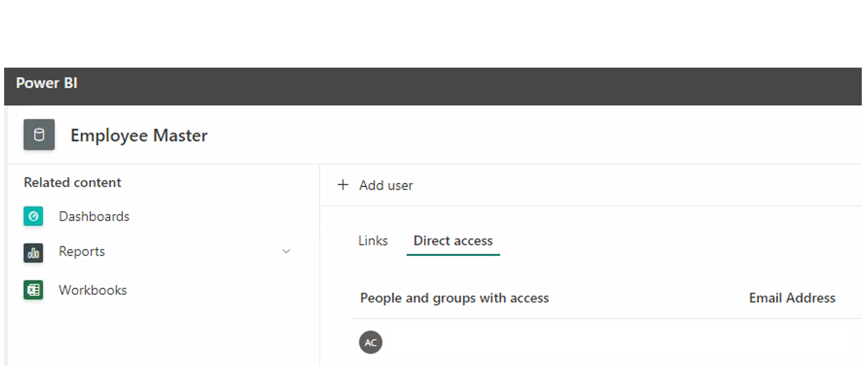Sort by the Email Address column header
The image size is (868, 381).
click(x=792, y=298)
